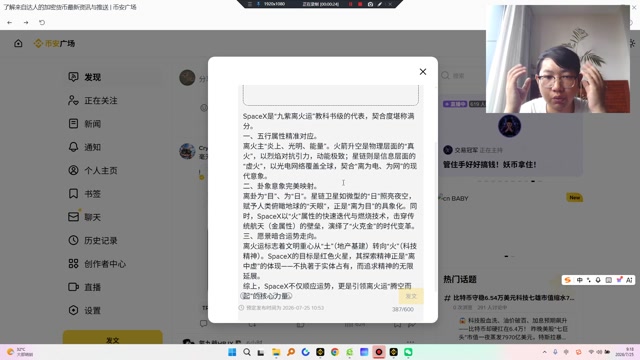Toggle Chinese input mode 中 button

click(580, 280)
